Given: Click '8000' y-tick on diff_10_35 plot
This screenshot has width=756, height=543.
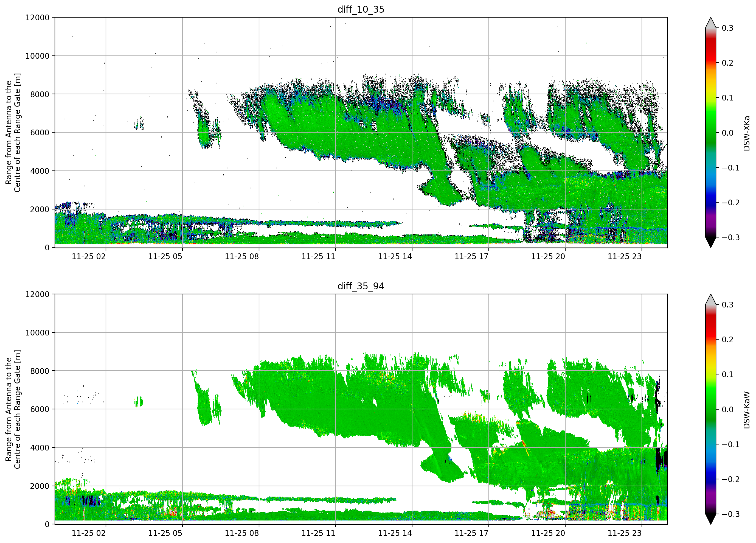Looking at the screenshot, I should [40, 94].
